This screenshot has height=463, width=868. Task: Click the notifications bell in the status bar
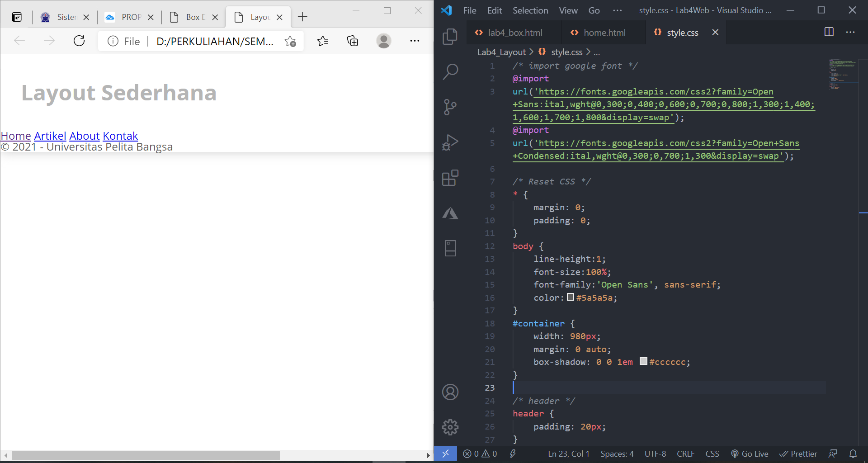point(853,454)
